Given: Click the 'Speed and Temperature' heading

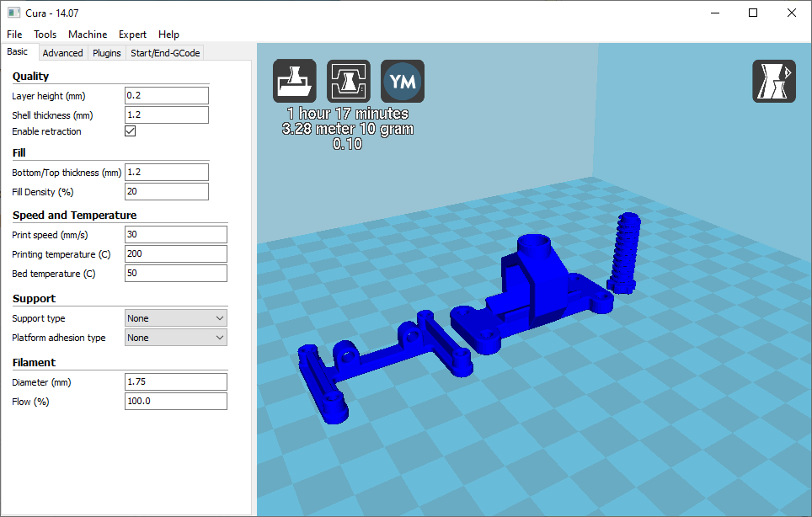Looking at the screenshot, I should pyautogui.click(x=75, y=215).
